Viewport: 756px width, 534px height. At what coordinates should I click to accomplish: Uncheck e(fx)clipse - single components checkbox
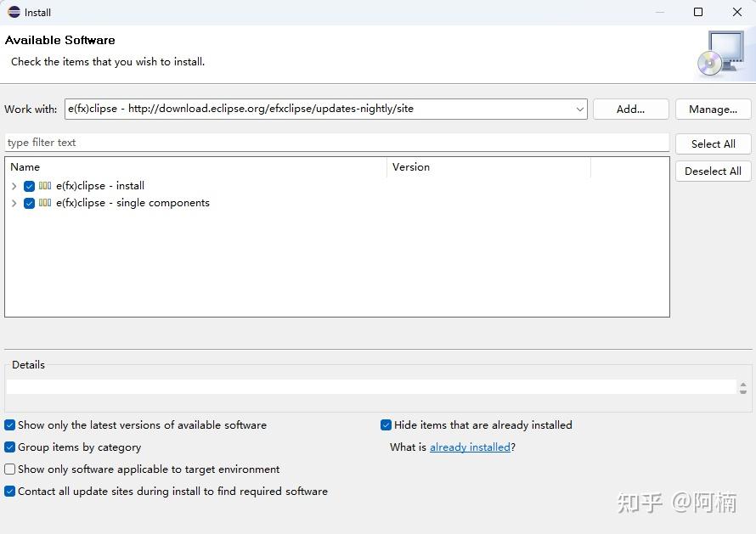click(x=30, y=203)
